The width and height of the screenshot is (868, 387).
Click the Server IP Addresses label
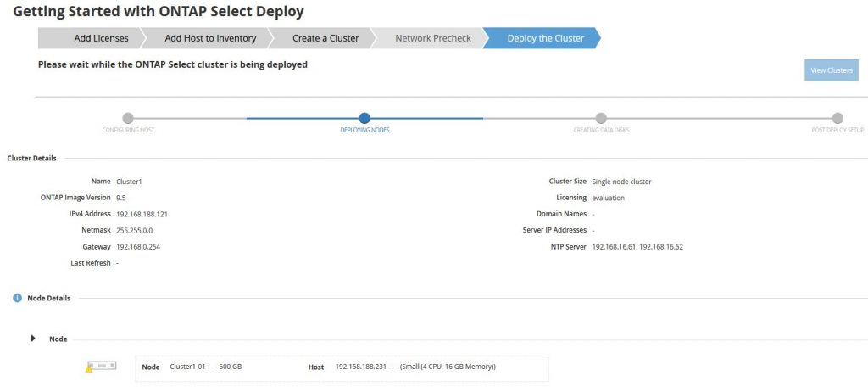[x=554, y=230]
